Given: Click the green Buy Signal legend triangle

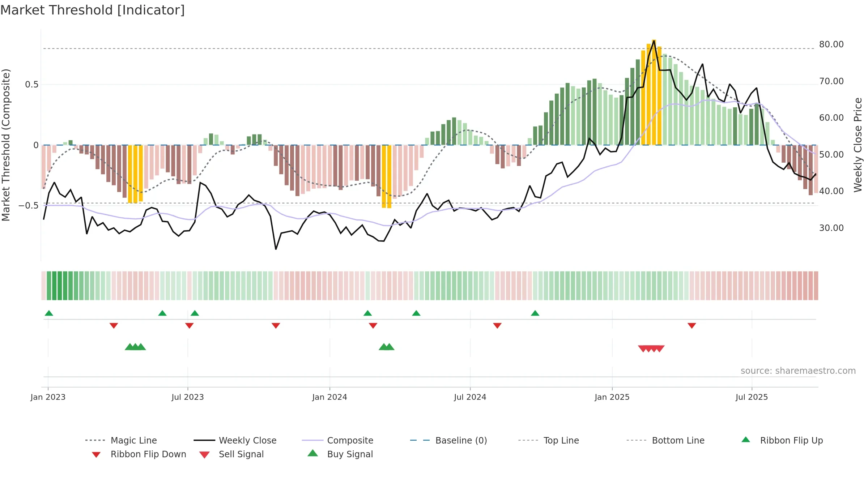Looking at the screenshot, I should pyautogui.click(x=313, y=453).
